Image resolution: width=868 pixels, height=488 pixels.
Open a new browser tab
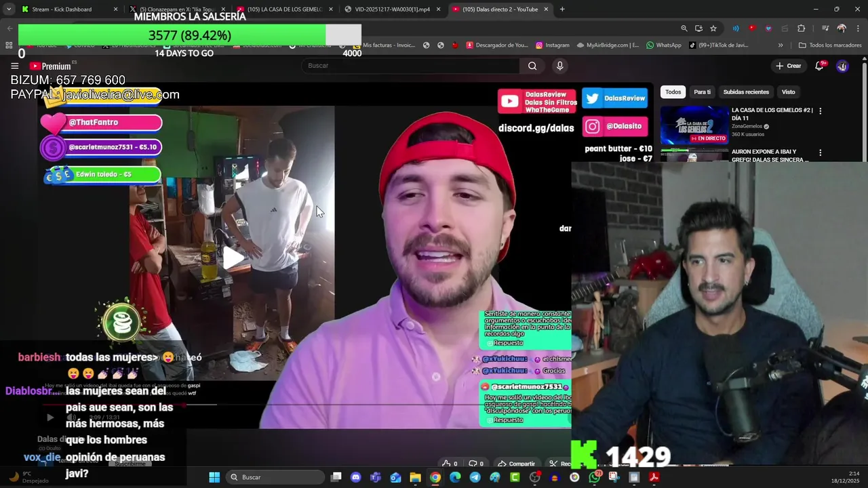tap(562, 9)
